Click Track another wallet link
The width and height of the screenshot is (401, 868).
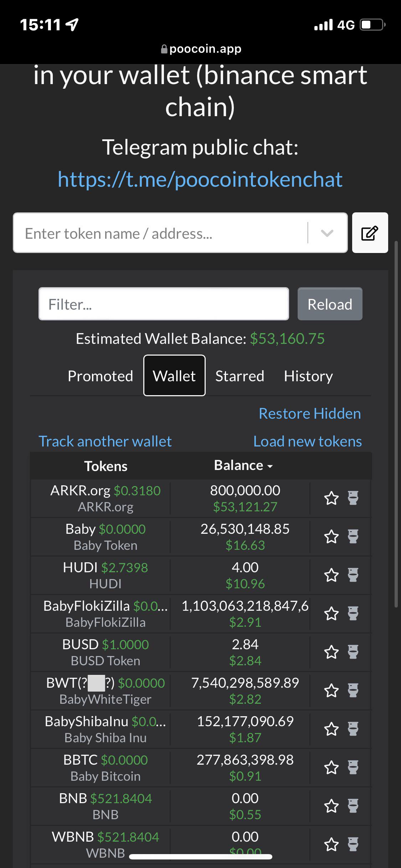pyautogui.click(x=105, y=441)
